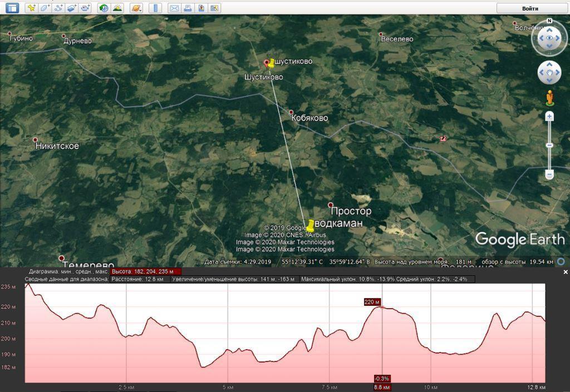The image size is (570, 392).
Task: Click the coordinates readout 55°12'39.31" С
Action: (x=302, y=262)
